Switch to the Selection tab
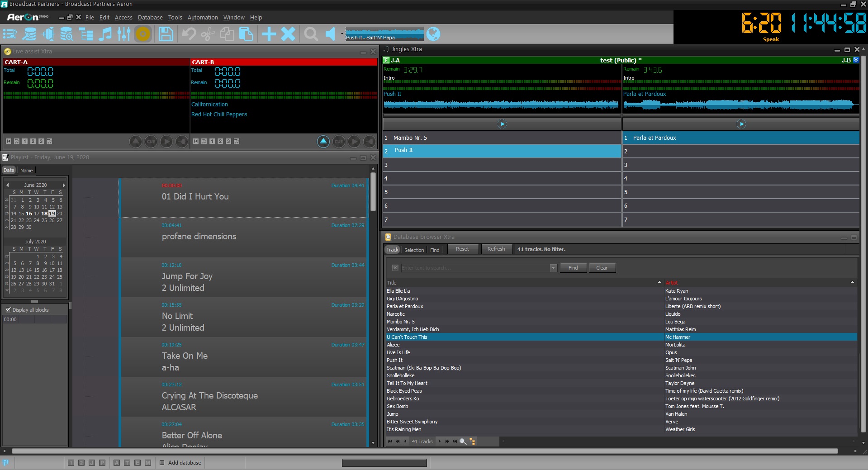Image resolution: width=868 pixels, height=470 pixels. tap(414, 250)
